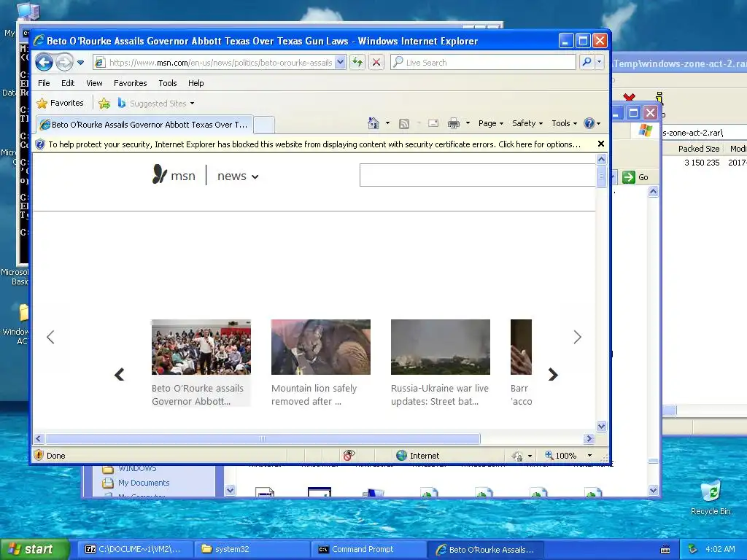Click the Home icon in command bar
Screen dimensions: 747x560
coord(373,123)
